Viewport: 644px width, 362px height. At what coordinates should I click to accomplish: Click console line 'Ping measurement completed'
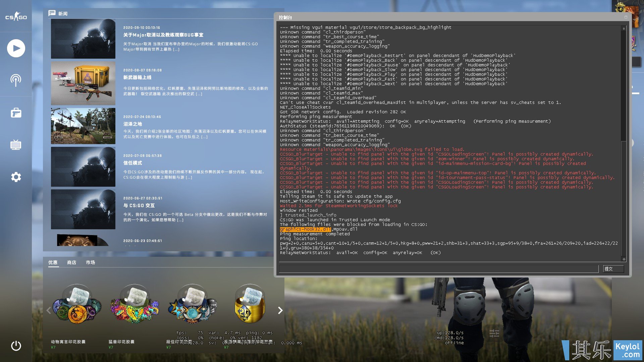(x=315, y=234)
